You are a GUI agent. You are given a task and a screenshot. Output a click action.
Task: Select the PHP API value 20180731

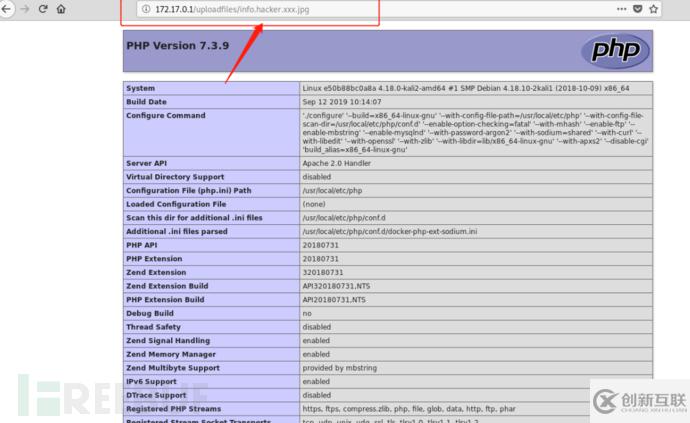coord(320,245)
